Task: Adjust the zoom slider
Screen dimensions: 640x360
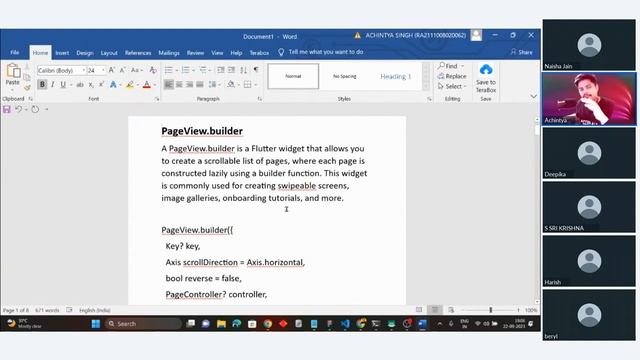Action: pyautogui.click(x=491, y=310)
